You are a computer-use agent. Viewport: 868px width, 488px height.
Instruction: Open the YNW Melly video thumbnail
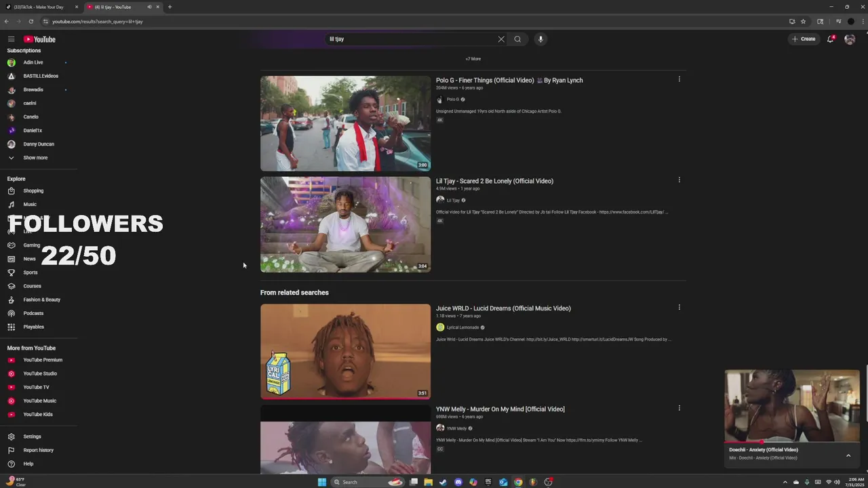345,439
